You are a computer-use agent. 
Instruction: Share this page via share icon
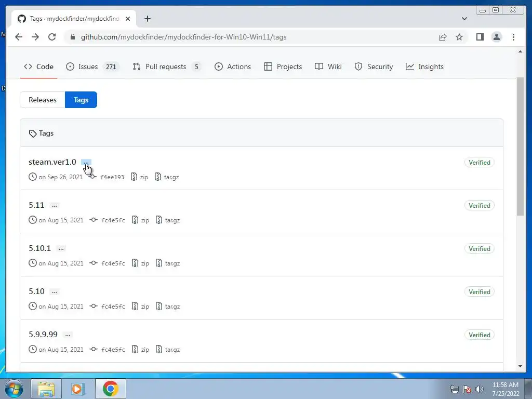[443, 37]
